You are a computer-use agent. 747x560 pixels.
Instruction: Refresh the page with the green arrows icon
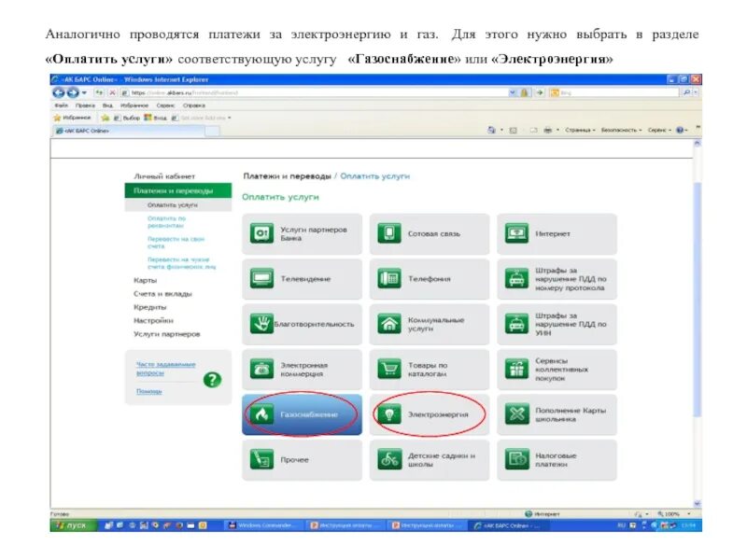[100, 92]
